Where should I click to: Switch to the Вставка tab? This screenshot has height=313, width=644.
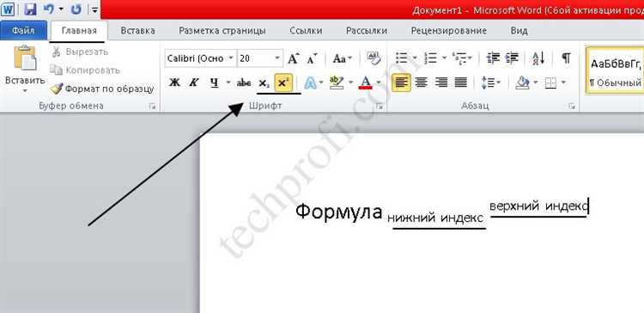click(x=137, y=31)
